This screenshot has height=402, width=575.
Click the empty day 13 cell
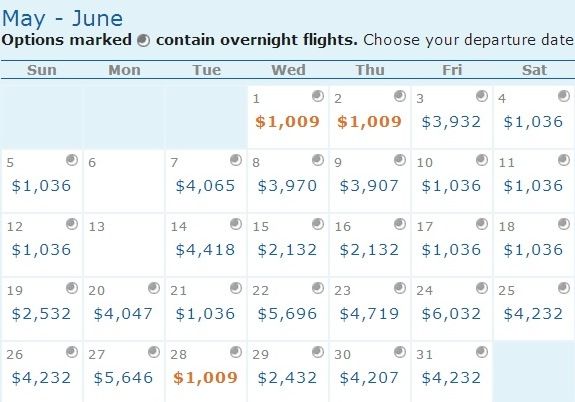124,245
